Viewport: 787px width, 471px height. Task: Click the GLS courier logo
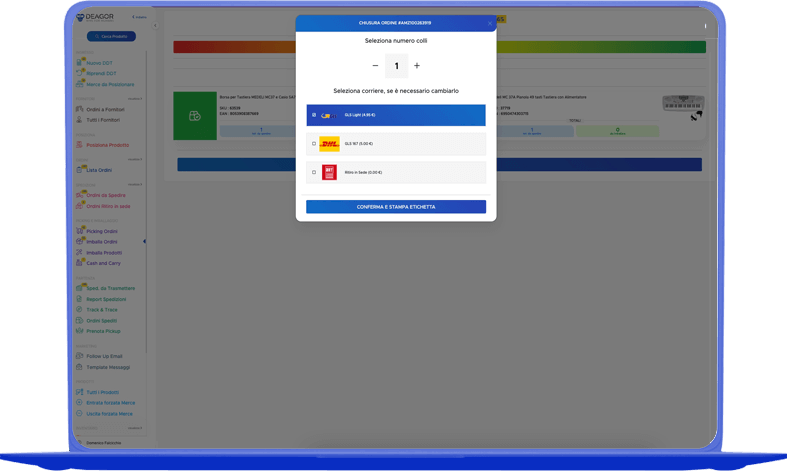pyautogui.click(x=329, y=115)
